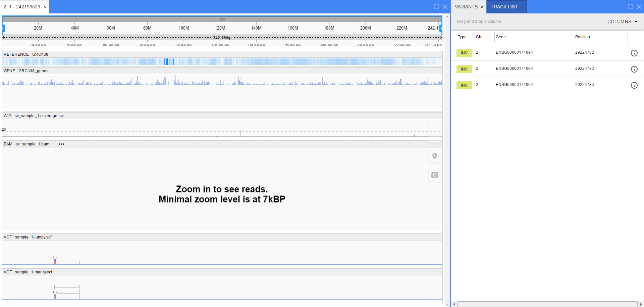Click scroll-down arrow of track scrollbar

(x=447, y=304)
